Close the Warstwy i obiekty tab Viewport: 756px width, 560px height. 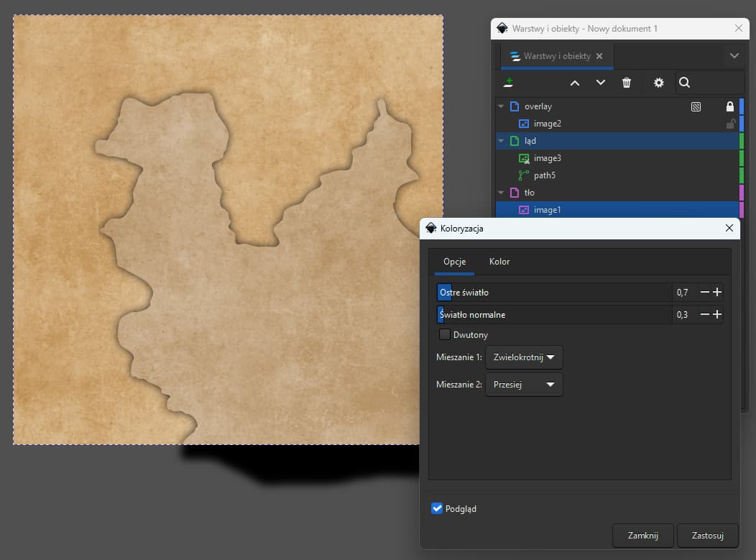[x=600, y=56]
